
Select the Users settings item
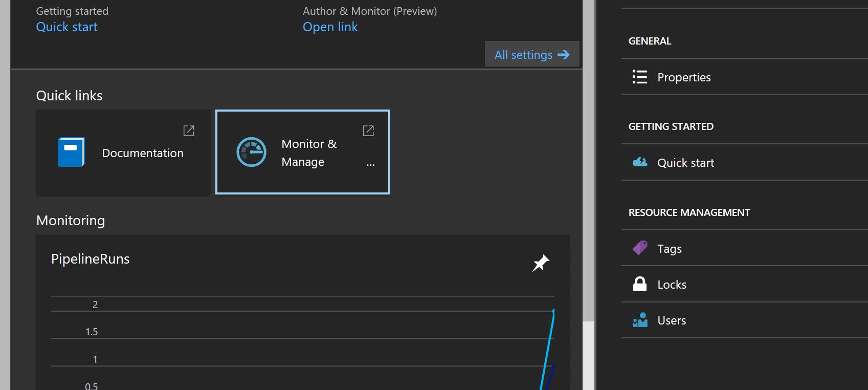745,320
